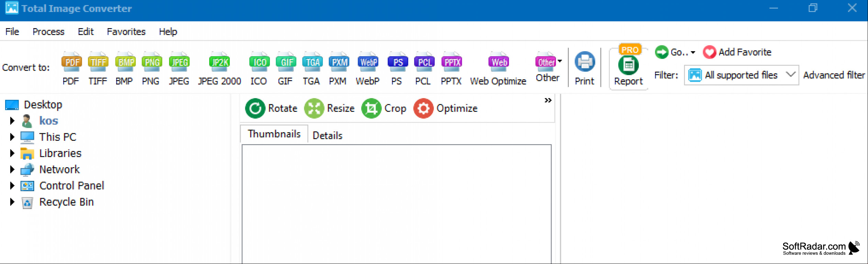Open the File menu
The height and width of the screenshot is (264, 868).
pyautogui.click(x=12, y=32)
